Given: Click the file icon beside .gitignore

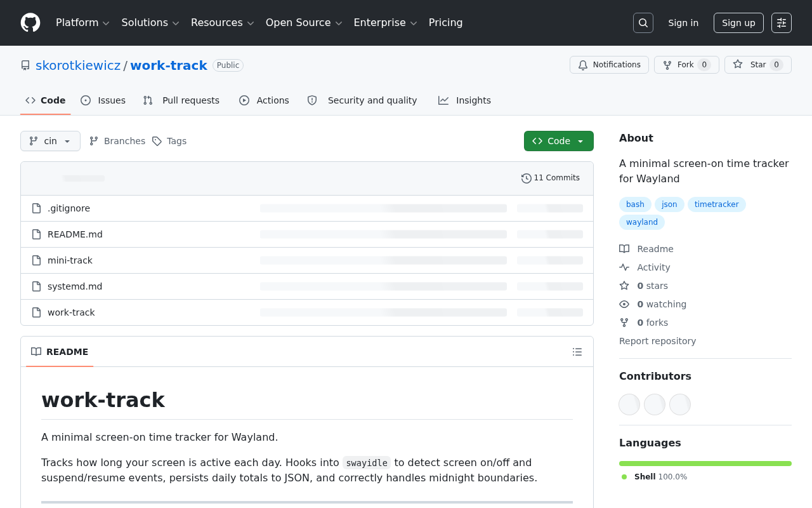Looking at the screenshot, I should pyautogui.click(x=37, y=208).
